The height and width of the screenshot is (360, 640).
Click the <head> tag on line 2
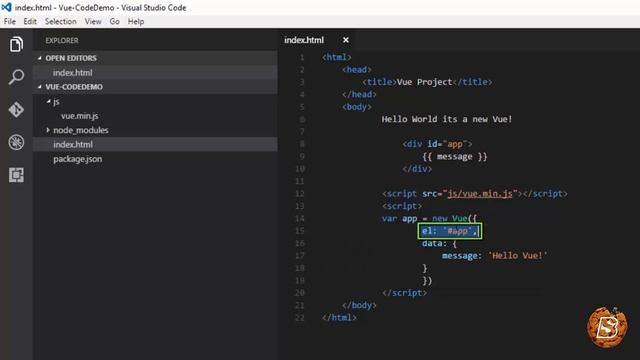point(357,70)
